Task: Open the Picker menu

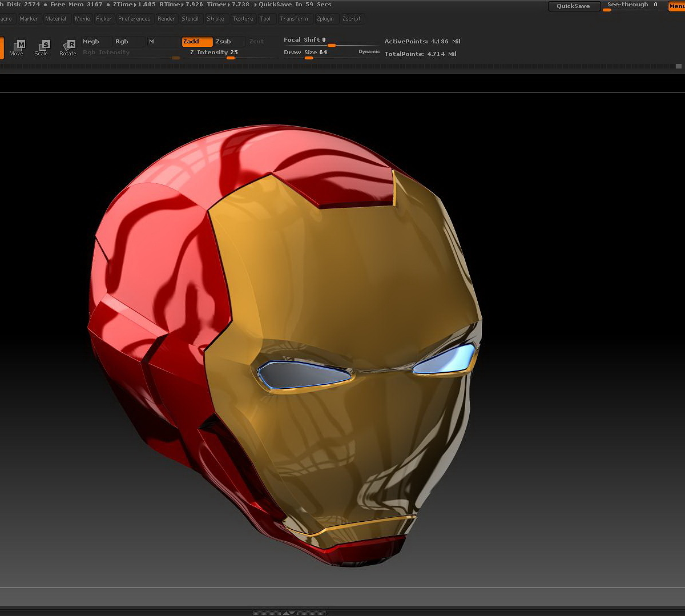Action: click(x=104, y=19)
